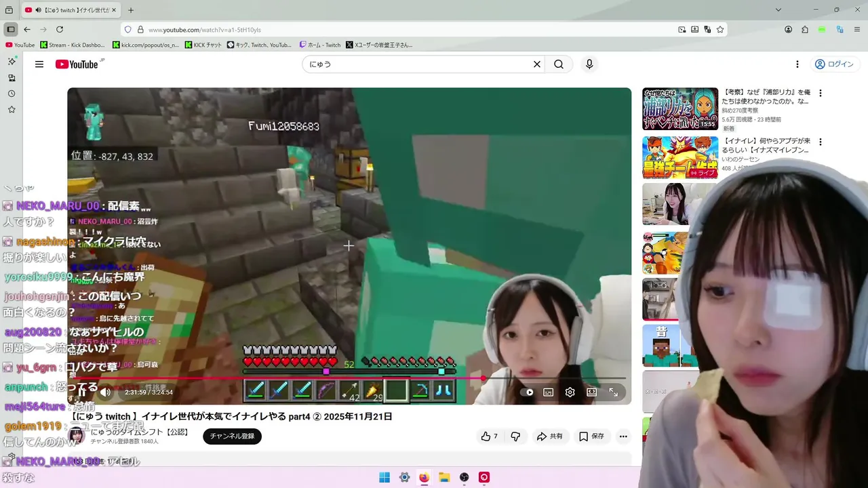
Task: Toggle subtitles in the video player
Action: 549,392
